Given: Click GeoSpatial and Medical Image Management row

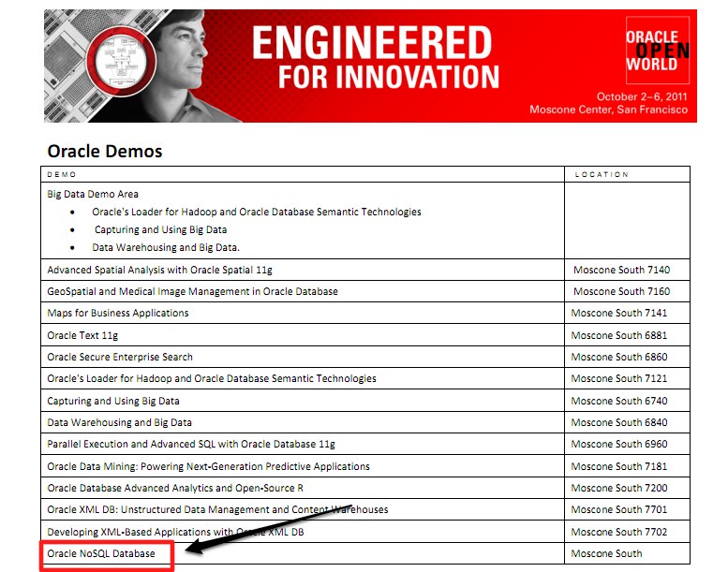Looking at the screenshot, I should (192, 291).
